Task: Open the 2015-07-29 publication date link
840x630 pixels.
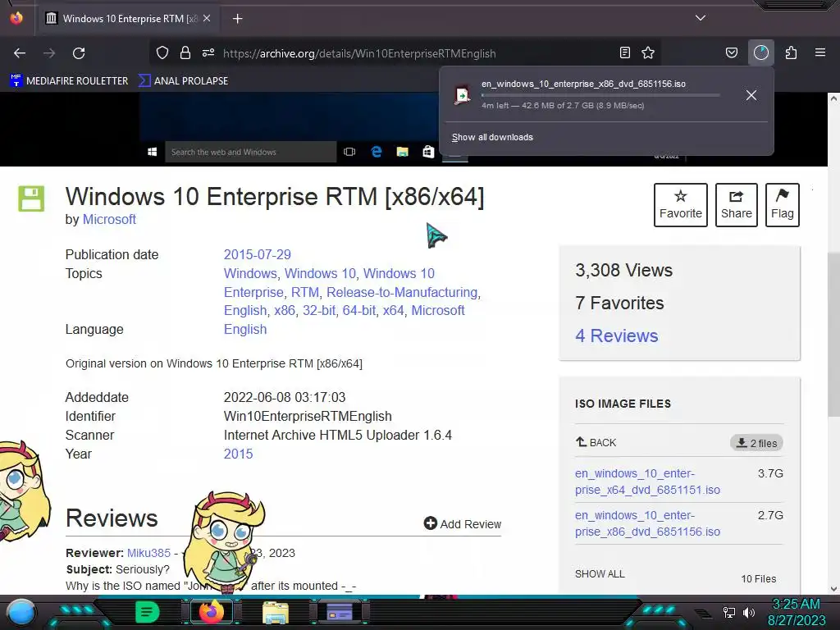Action: 257,254
